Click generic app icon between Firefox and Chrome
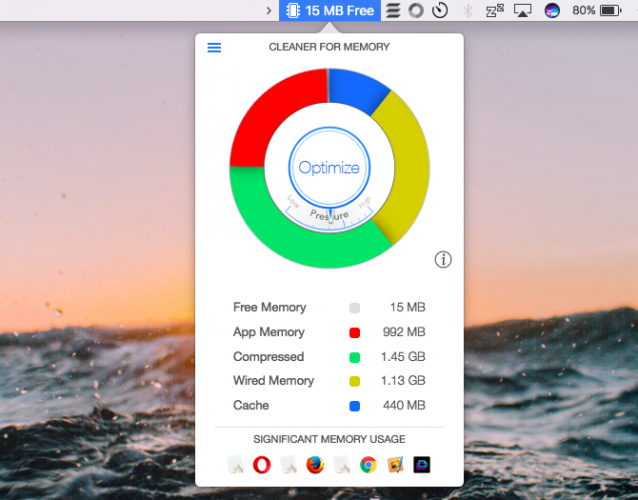 point(342,465)
